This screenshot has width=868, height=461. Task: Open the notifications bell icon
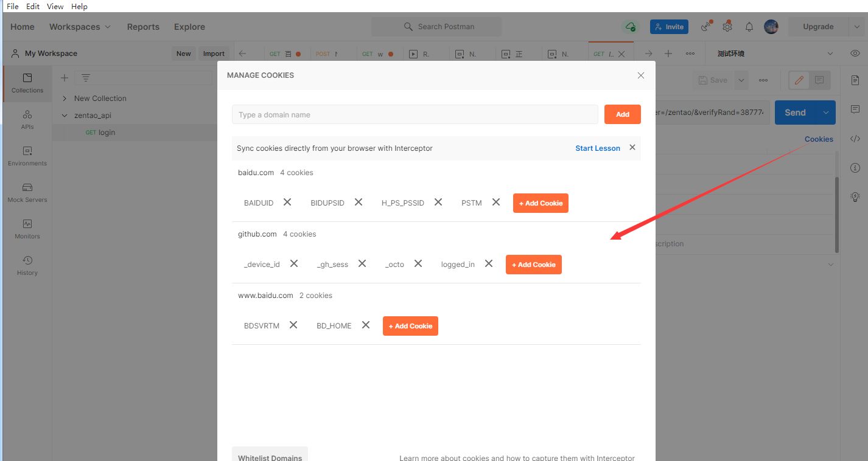(749, 27)
